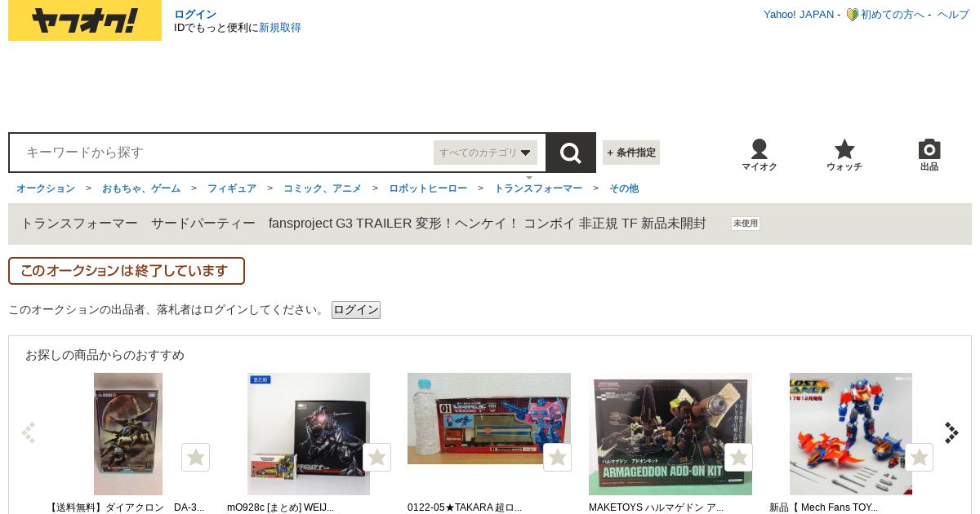This screenshot has width=980, height=514.
Task: Open the TAKARA 超ロ... item thumbnail
Action: click(489, 419)
